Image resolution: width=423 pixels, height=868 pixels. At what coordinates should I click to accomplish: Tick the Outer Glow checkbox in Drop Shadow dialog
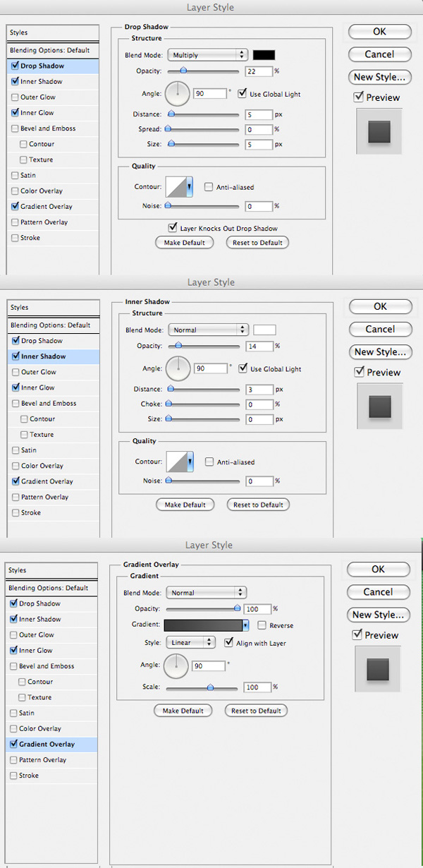tap(15, 97)
